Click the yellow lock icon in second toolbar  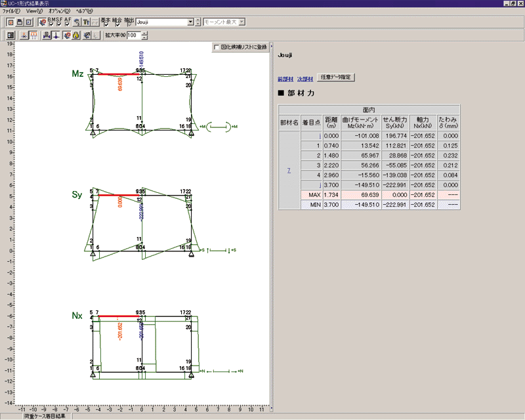click(x=76, y=35)
